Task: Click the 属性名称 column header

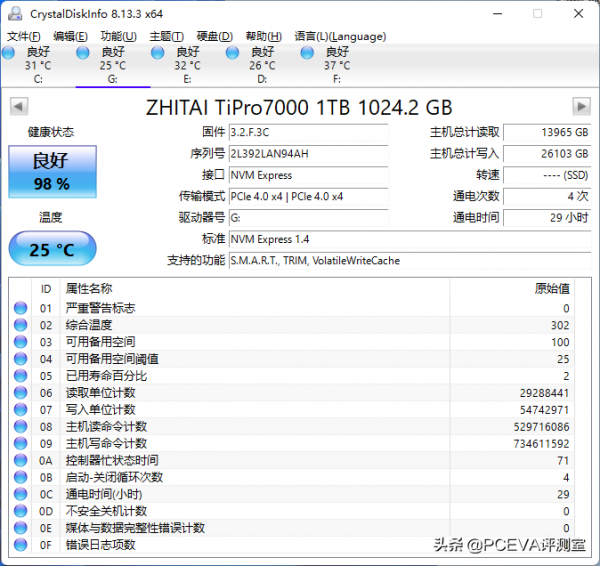Action: tap(255, 289)
